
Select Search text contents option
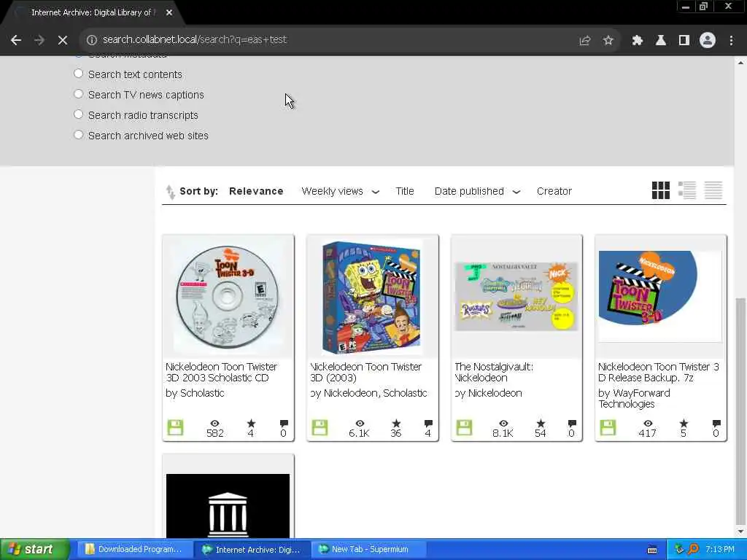click(x=79, y=74)
